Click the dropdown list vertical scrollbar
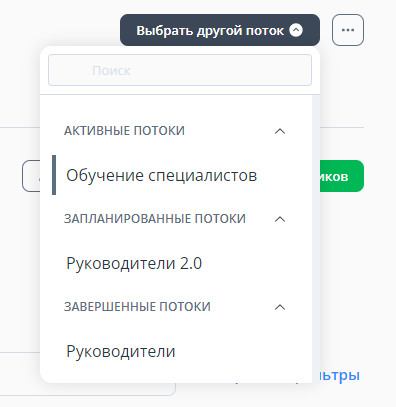 pyautogui.click(x=316, y=238)
